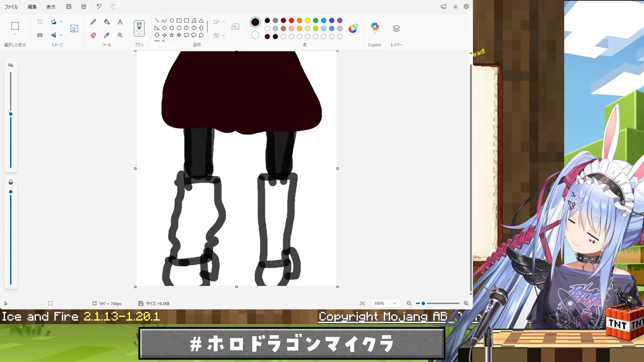The image size is (644, 362).
Task: Select the Magnifier tool
Action: click(x=120, y=35)
